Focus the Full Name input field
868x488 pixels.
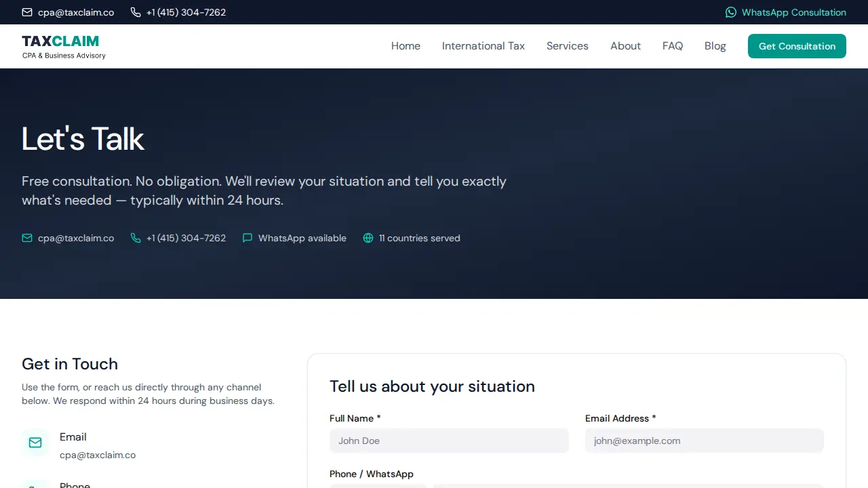coord(449,441)
